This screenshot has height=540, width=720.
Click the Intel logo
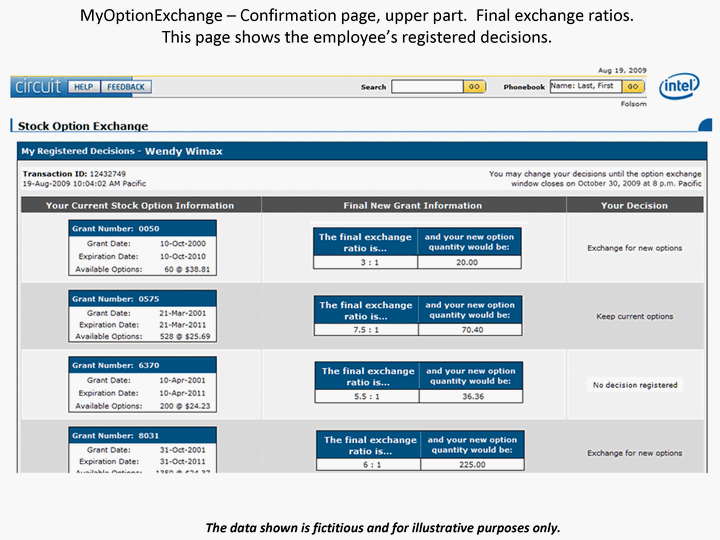pyautogui.click(x=679, y=86)
